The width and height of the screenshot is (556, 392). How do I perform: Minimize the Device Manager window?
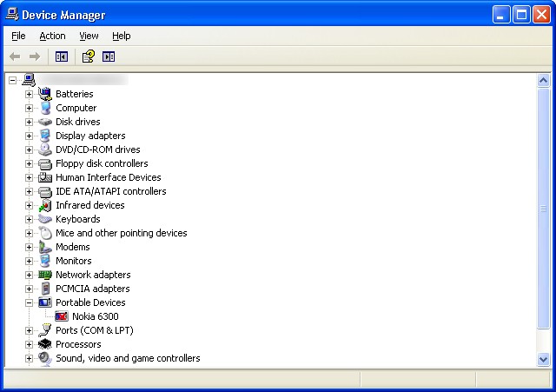click(x=501, y=15)
